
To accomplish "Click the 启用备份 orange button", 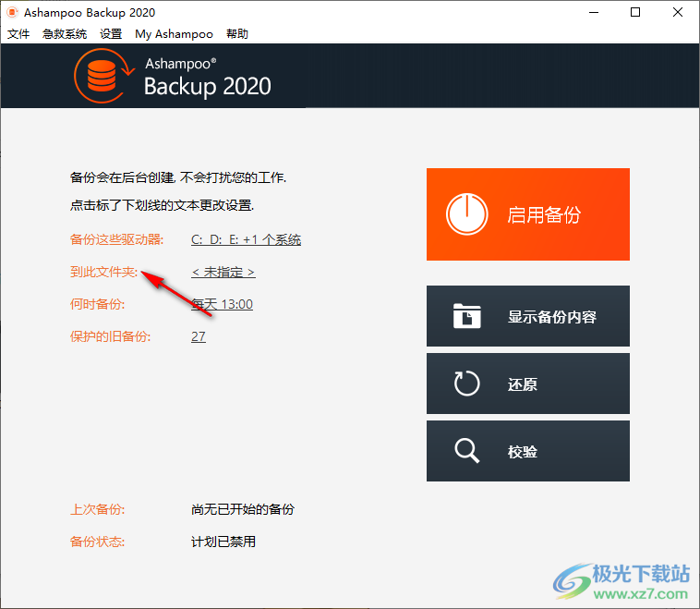I will coord(527,214).
